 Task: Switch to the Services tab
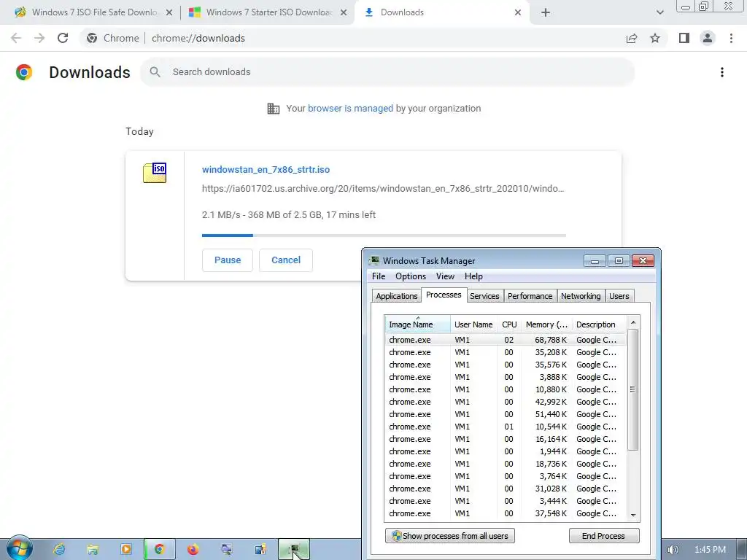point(484,296)
